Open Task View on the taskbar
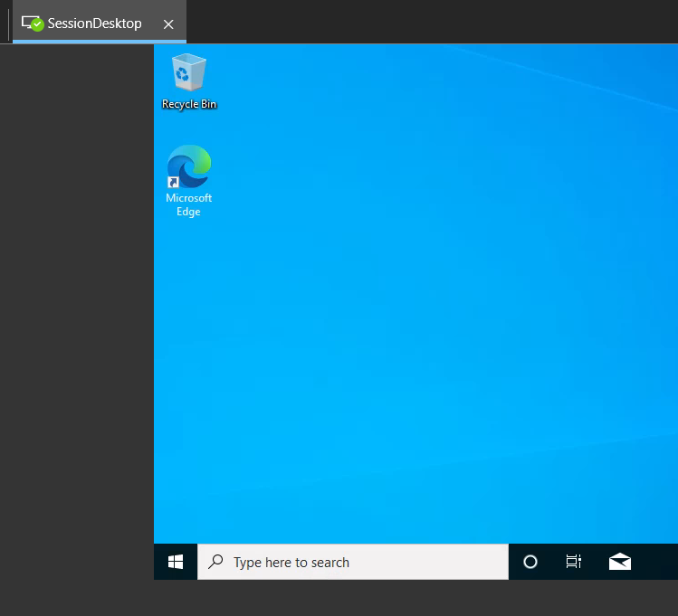 click(573, 562)
